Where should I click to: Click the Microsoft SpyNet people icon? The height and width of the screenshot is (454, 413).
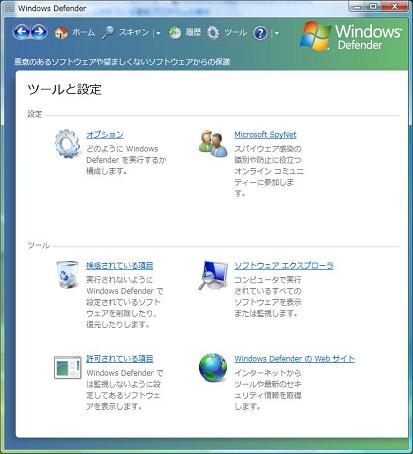(x=213, y=143)
